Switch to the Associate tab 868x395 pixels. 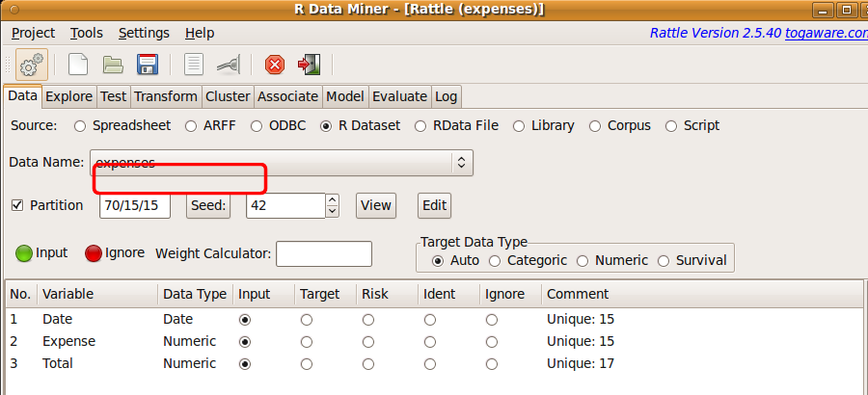tap(287, 96)
